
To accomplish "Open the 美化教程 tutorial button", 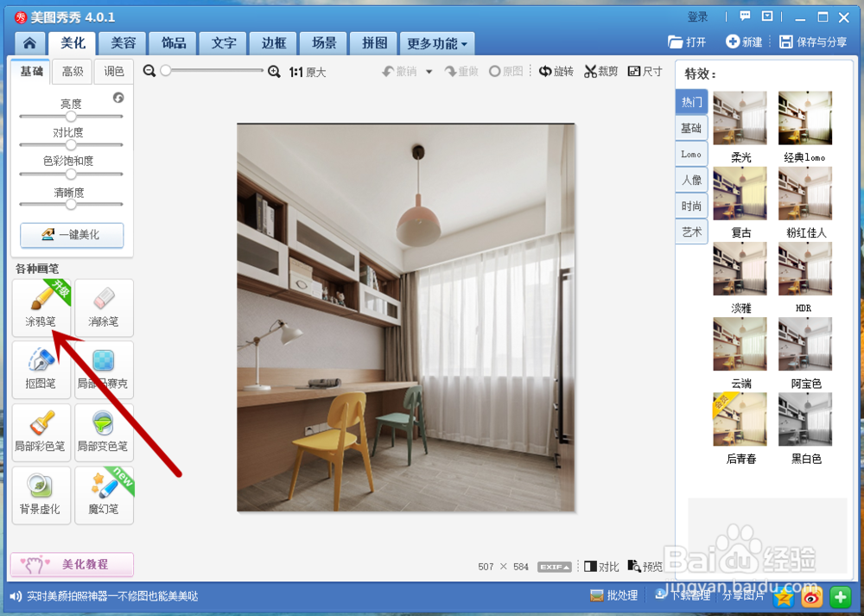I will [x=72, y=564].
